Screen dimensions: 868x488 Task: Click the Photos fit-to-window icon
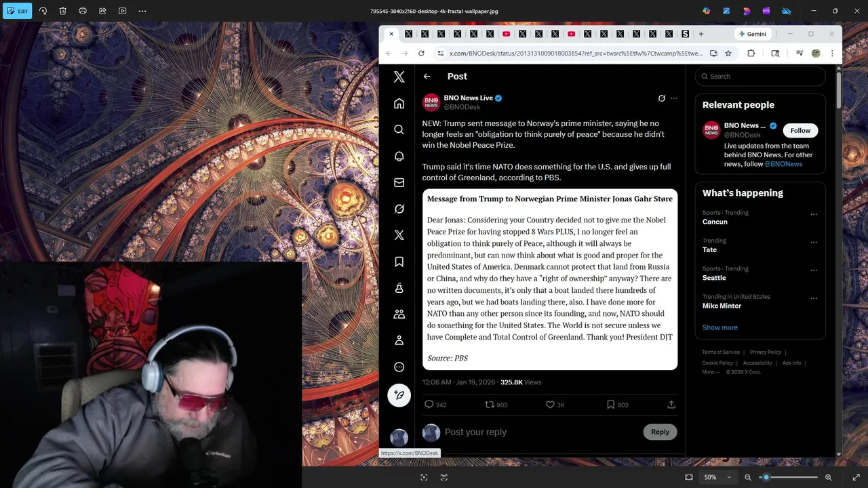pos(689,477)
